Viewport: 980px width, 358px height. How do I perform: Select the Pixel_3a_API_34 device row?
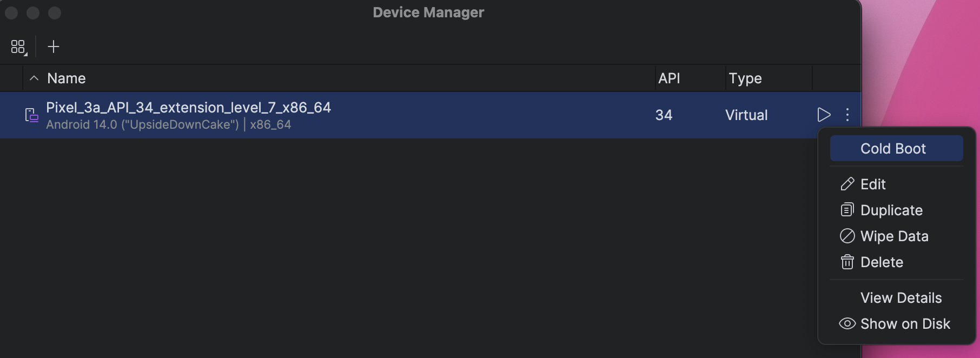(x=379, y=115)
